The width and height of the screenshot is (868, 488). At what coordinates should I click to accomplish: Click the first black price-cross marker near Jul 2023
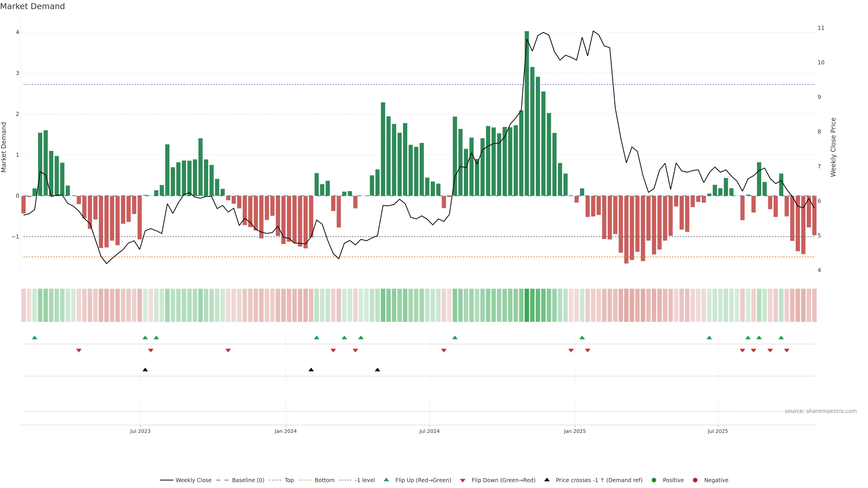(145, 370)
